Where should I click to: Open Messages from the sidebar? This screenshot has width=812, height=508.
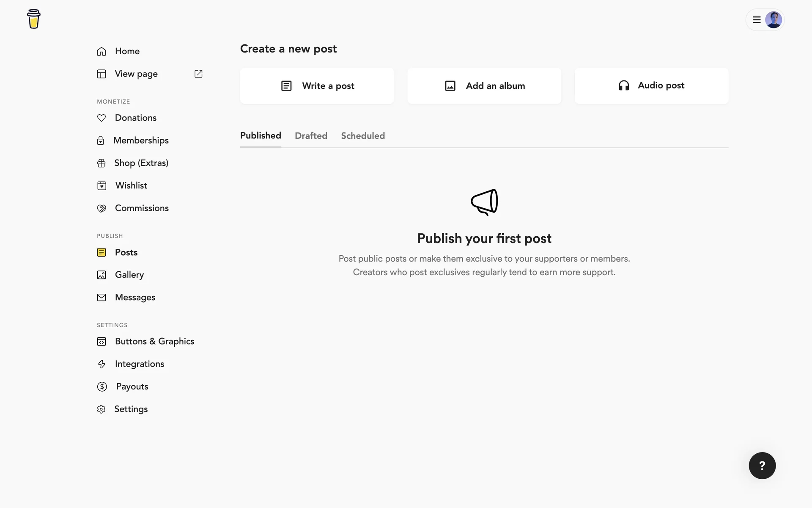(x=135, y=298)
